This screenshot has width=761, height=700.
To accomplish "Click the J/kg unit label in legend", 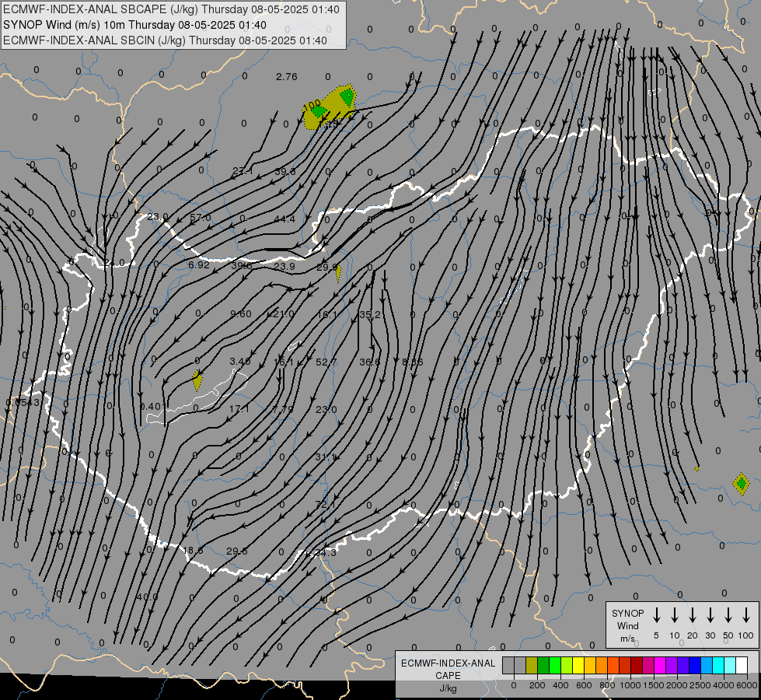I will point(448,688).
